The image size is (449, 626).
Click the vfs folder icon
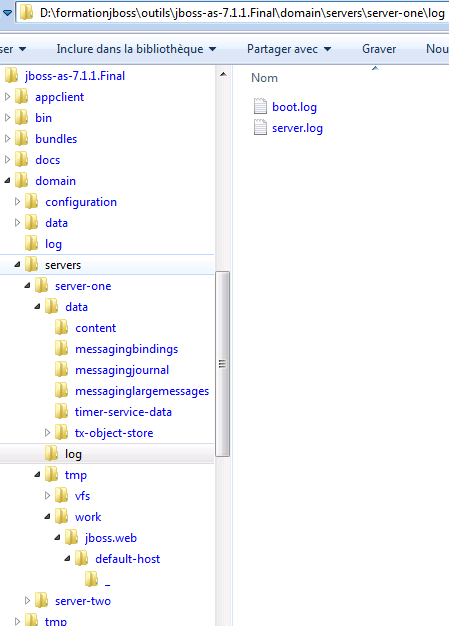pyautogui.click(x=61, y=496)
